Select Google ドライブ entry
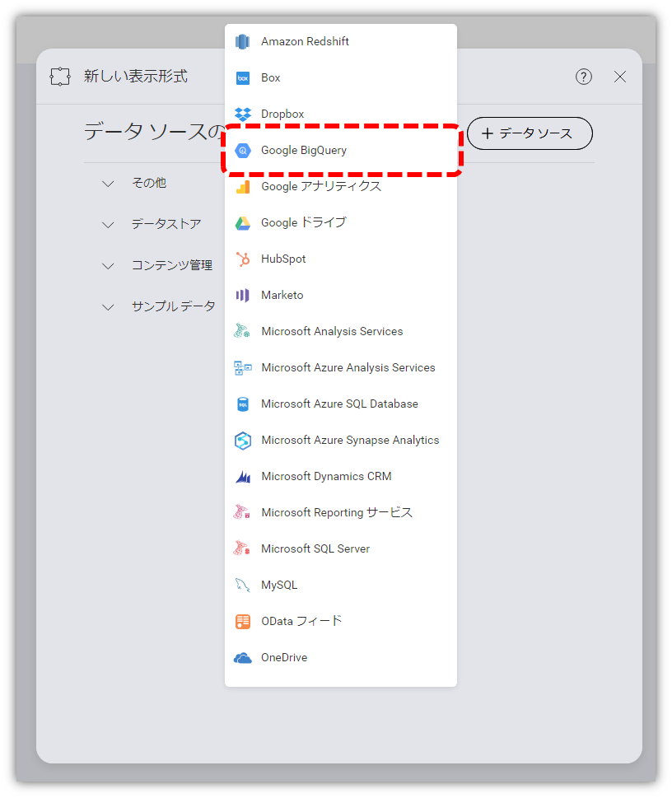672x798 pixels. point(341,223)
